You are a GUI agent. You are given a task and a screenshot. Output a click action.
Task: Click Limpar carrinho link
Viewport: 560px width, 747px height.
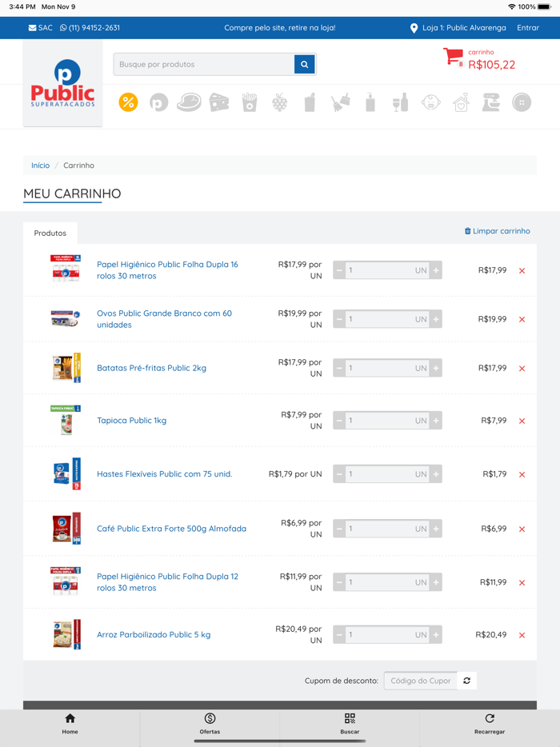497,231
